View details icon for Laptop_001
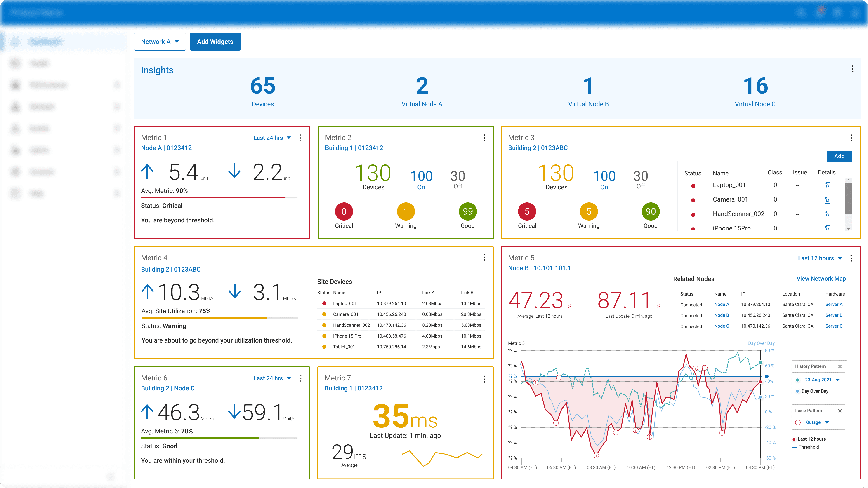 coord(827,185)
